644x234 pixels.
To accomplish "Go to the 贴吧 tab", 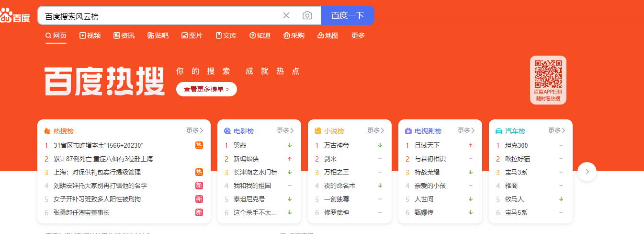I will point(158,35).
